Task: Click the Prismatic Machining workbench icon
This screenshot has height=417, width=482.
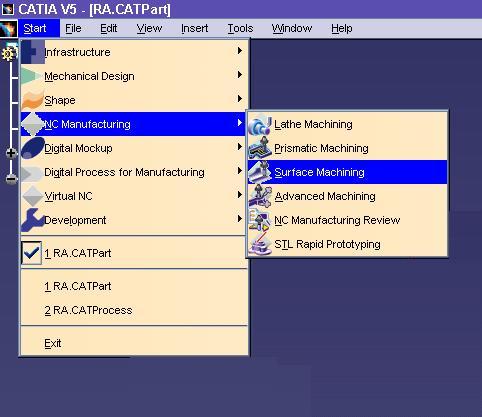Action: pyautogui.click(x=260, y=148)
